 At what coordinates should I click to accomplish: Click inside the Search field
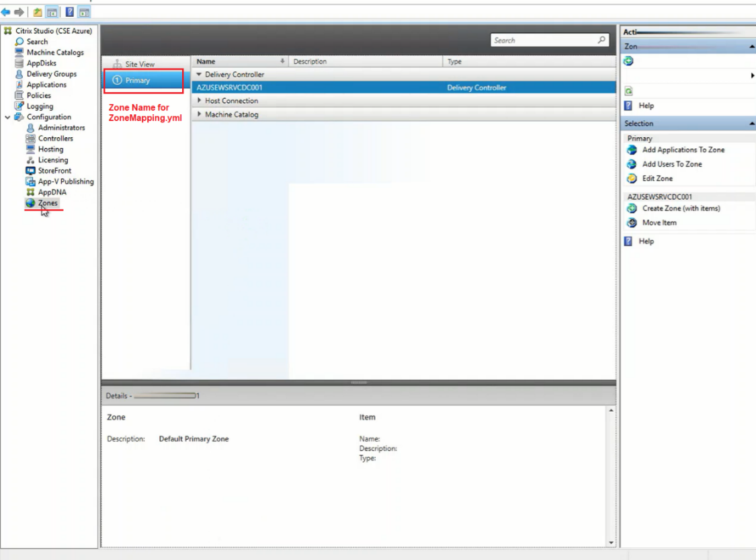[x=544, y=40]
